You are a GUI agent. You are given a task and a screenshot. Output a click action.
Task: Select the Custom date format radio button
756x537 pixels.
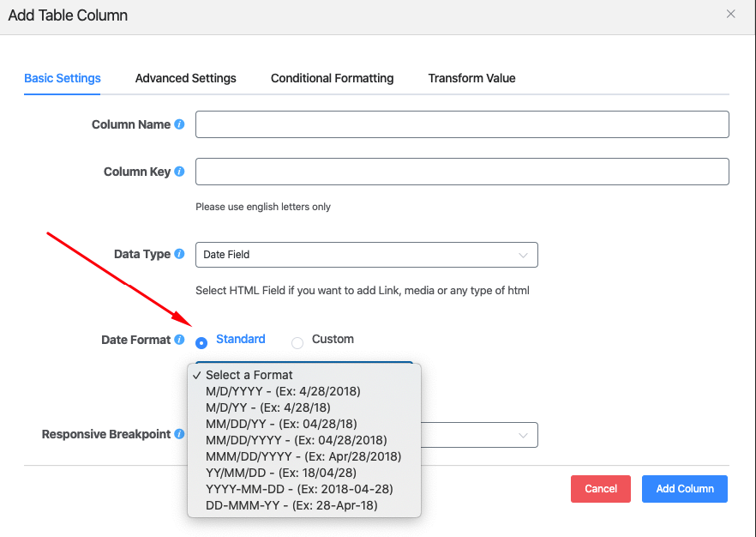click(297, 343)
